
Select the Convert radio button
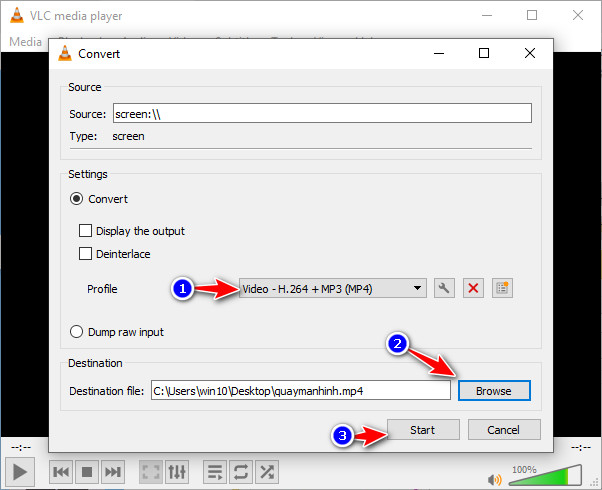(x=76, y=199)
